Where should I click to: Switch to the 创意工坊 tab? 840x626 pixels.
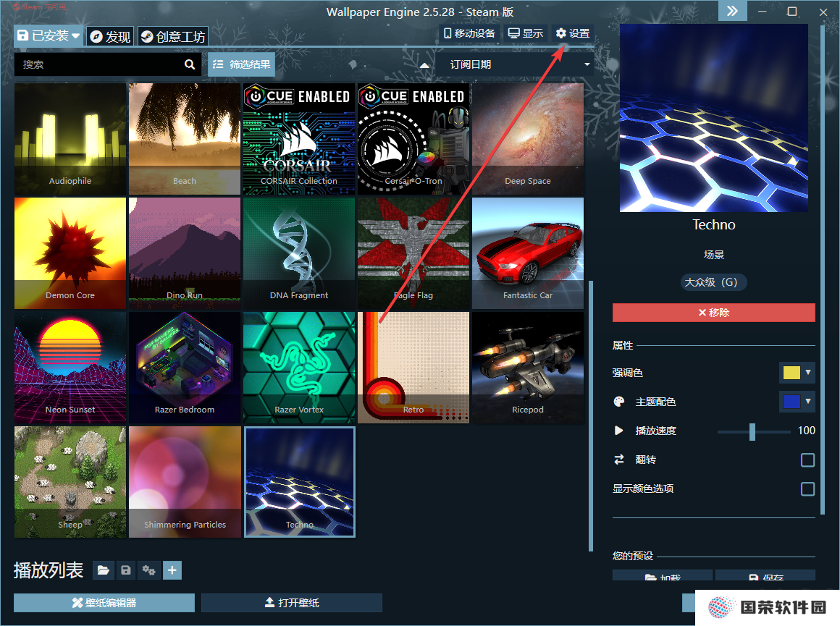pyautogui.click(x=172, y=36)
